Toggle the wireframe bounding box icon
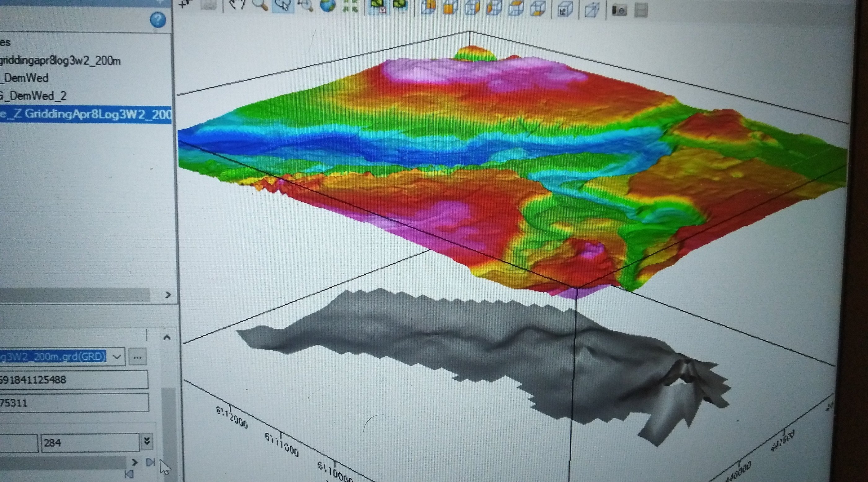This screenshot has width=868, height=482. click(592, 9)
